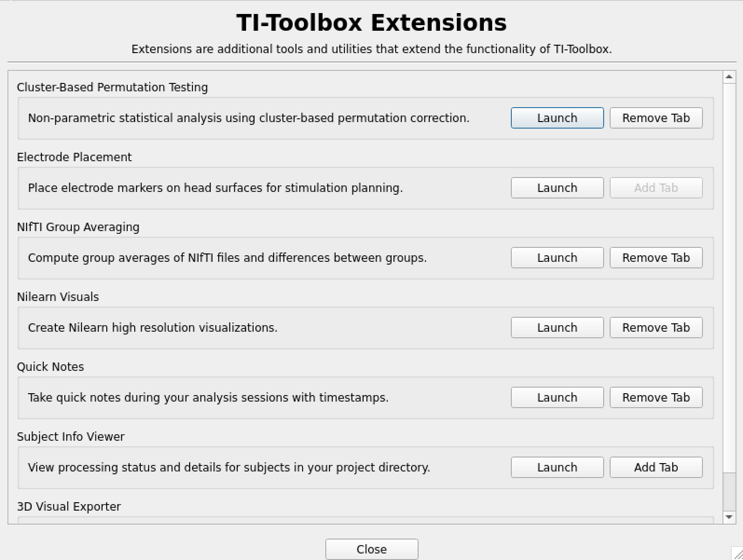Viewport: 743px width, 560px height.
Task: Launch the Cluster-Based Permutation Testing extension
Action: click(557, 118)
